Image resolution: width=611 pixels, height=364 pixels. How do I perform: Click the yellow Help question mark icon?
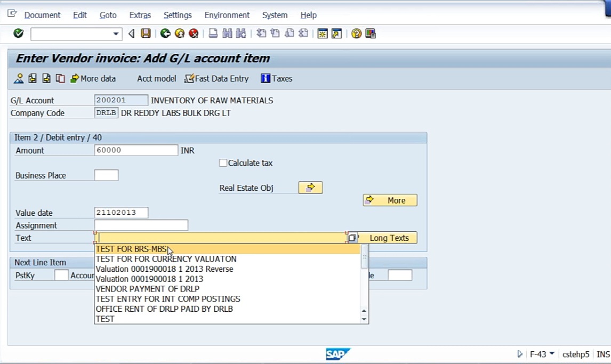(x=356, y=34)
